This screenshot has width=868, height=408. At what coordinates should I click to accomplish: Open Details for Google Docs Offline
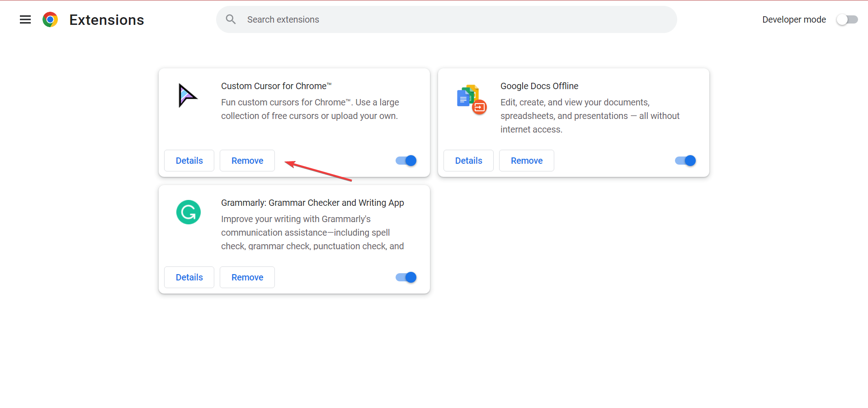(x=468, y=161)
